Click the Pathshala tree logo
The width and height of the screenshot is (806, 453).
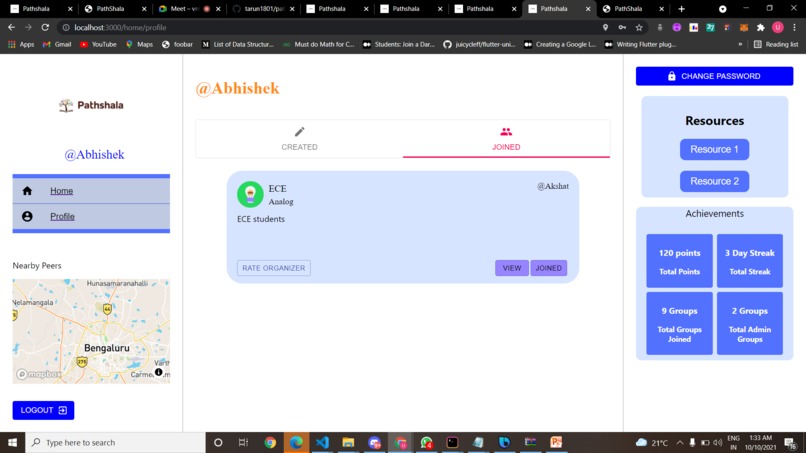66,105
